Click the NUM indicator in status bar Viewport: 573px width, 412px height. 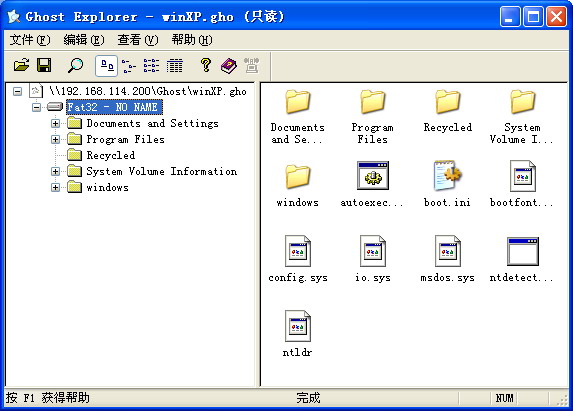pyautogui.click(x=504, y=398)
